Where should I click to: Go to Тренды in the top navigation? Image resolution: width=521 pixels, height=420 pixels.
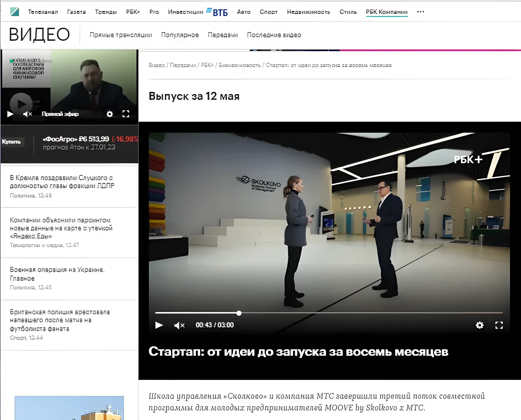pyautogui.click(x=106, y=12)
